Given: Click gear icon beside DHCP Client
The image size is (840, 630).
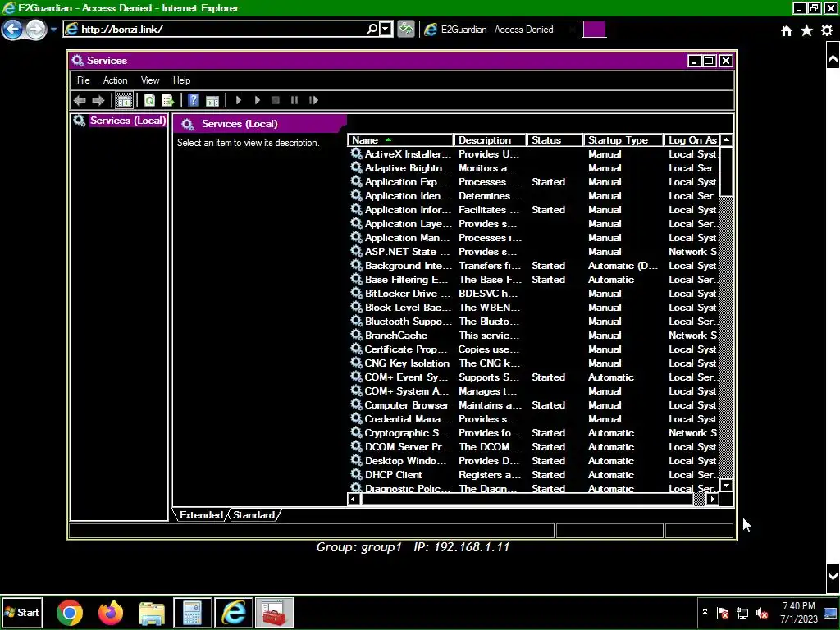Looking at the screenshot, I should [356, 474].
